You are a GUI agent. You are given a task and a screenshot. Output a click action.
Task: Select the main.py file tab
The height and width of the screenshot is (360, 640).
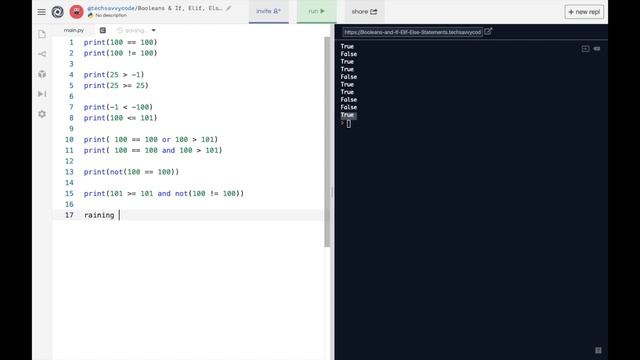click(74, 30)
